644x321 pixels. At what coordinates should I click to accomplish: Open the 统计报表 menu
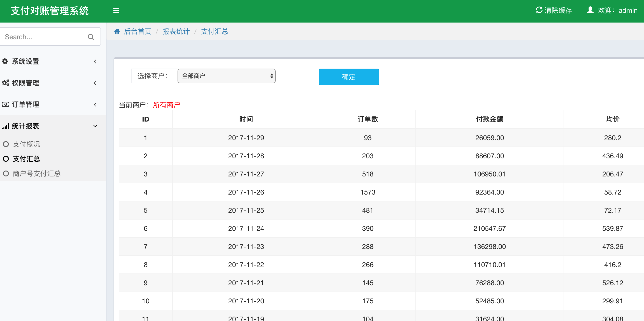coord(53,126)
